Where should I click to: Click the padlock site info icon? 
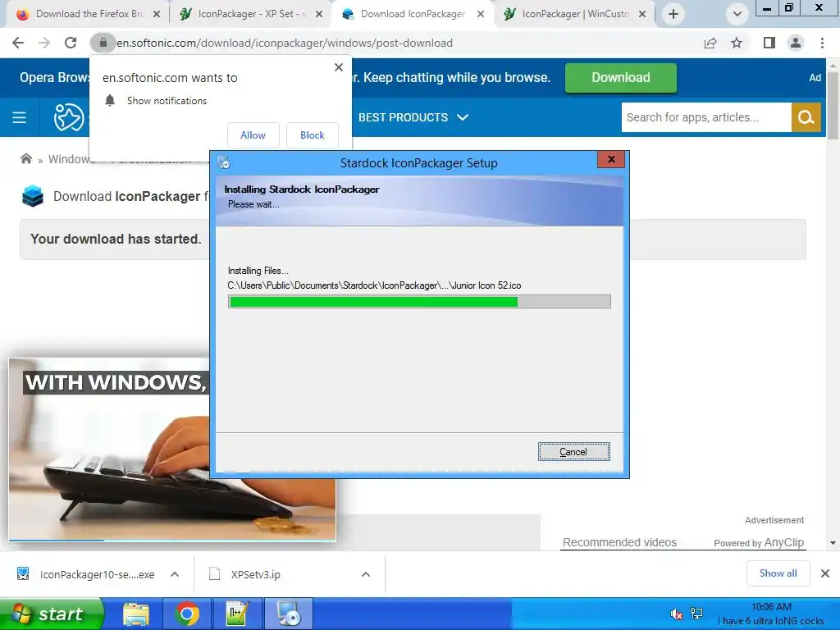click(x=103, y=43)
